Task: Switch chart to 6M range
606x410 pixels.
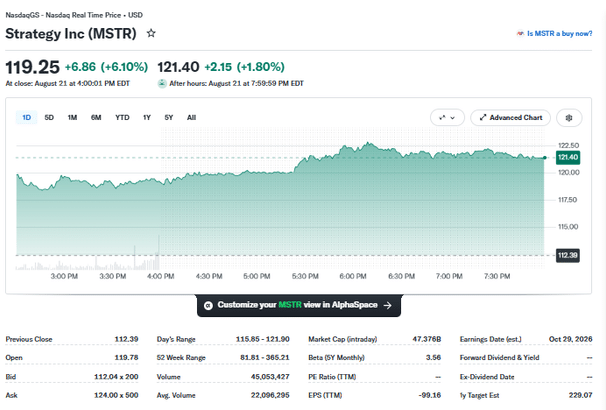Action: point(96,117)
